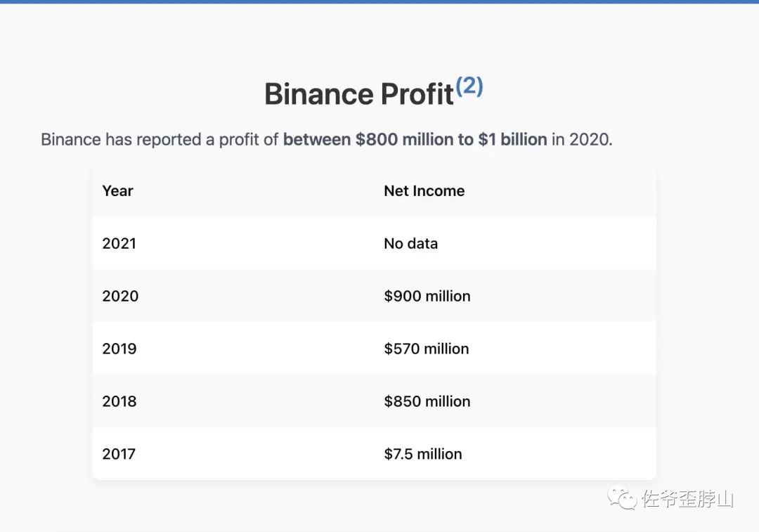Click the WeChat logo icon in watermark

click(623, 499)
